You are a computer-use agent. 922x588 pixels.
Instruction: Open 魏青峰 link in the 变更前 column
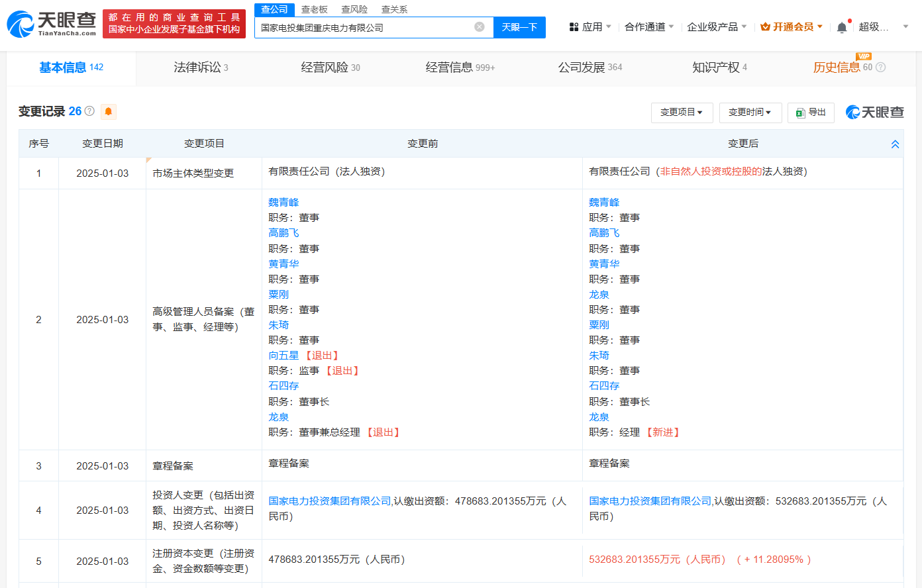(283, 203)
